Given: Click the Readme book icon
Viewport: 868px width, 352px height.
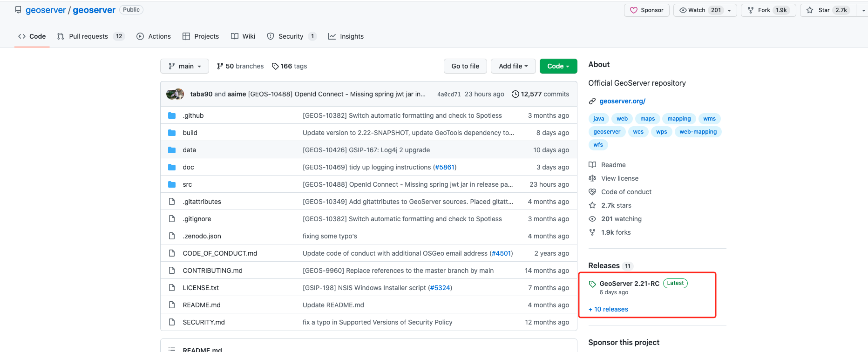Looking at the screenshot, I should (592, 165).
